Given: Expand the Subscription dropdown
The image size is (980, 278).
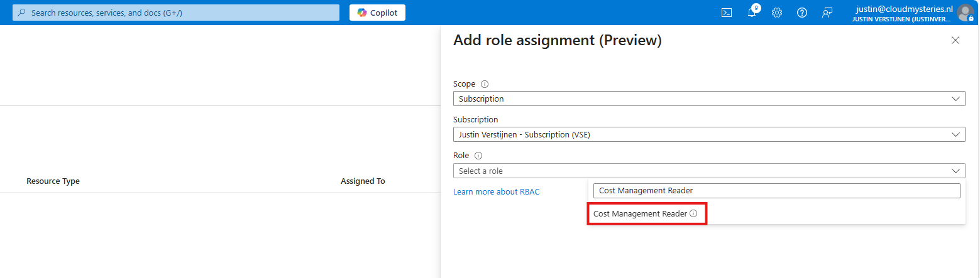Looking at the screenshot, I should pyautogui.click(x=709, y=134).
